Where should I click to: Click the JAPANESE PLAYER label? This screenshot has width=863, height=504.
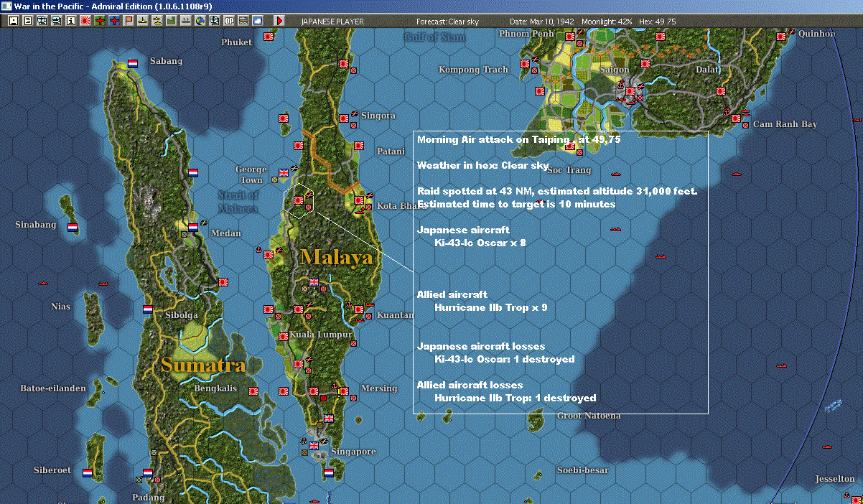tap(332, 22)
